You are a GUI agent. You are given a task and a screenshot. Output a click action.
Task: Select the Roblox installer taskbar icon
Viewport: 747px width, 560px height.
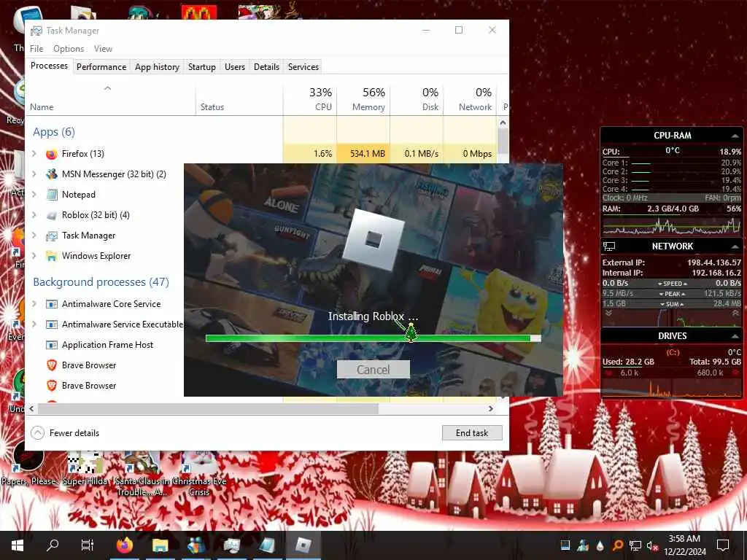tap(303, 545)
